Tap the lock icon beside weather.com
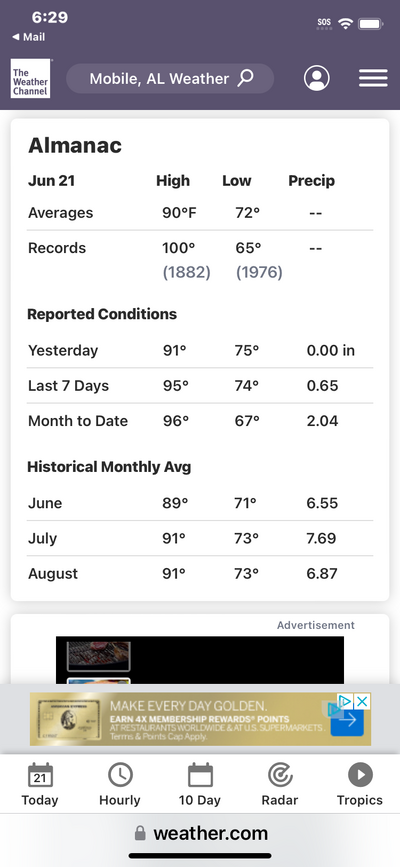Screen dimensions: 400x867 141,833
